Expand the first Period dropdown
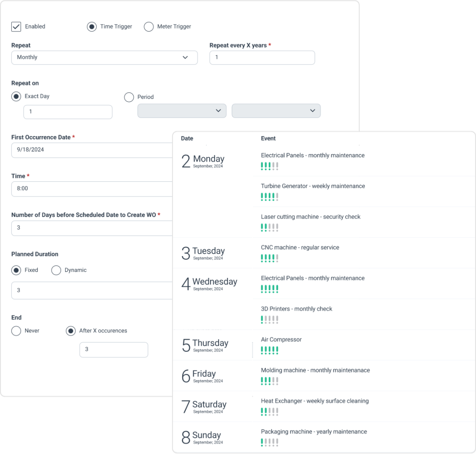This screenshot has width=476, height=454. pos(182,111)
